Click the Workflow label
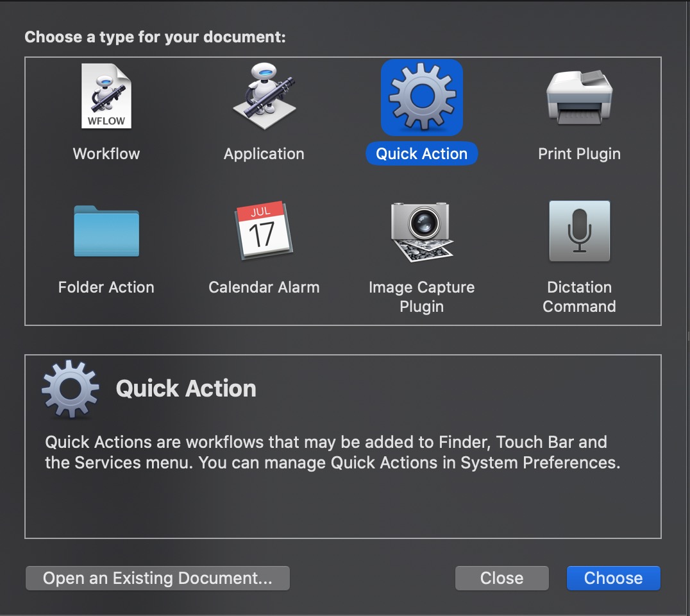 click(x=106, y=153)
